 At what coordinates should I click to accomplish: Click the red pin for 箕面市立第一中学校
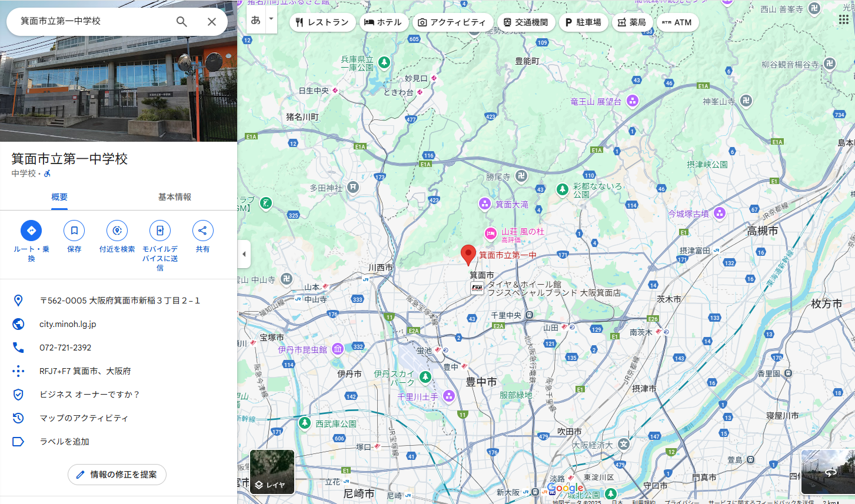click(x=468, y=255)
